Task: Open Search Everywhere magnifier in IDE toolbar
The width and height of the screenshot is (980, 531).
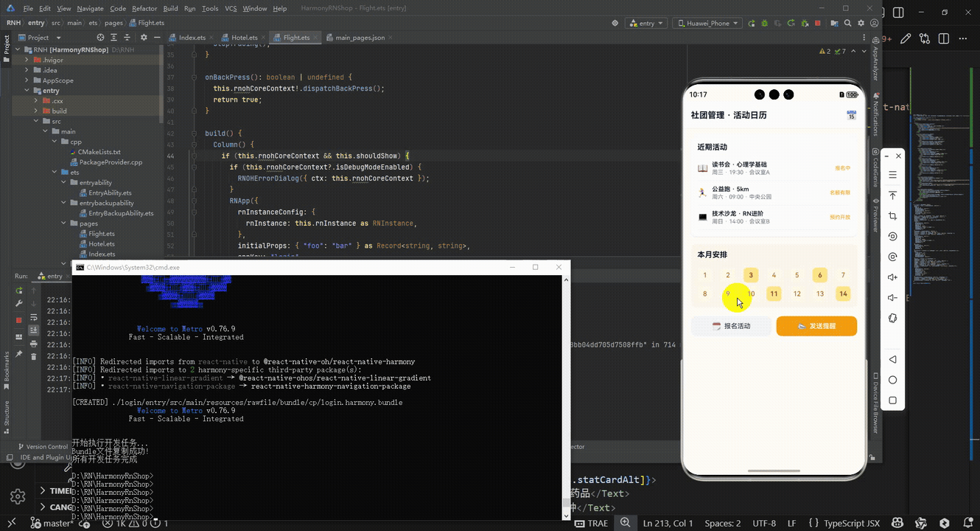Action: point(848,24)
